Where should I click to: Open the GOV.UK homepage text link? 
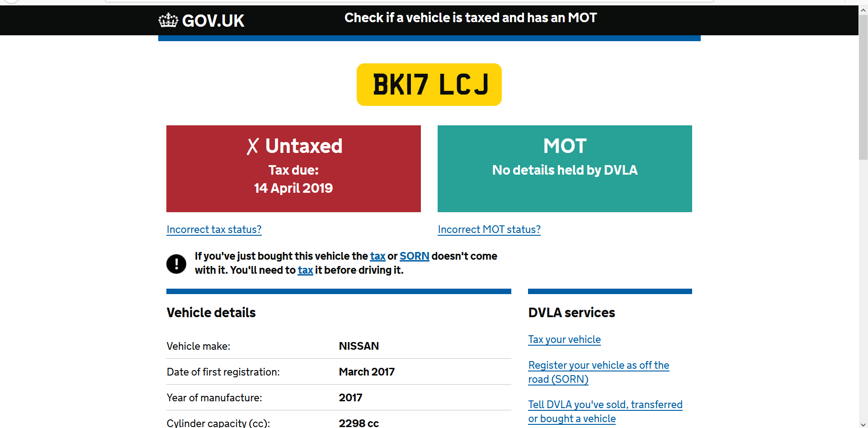pos(213,21)
